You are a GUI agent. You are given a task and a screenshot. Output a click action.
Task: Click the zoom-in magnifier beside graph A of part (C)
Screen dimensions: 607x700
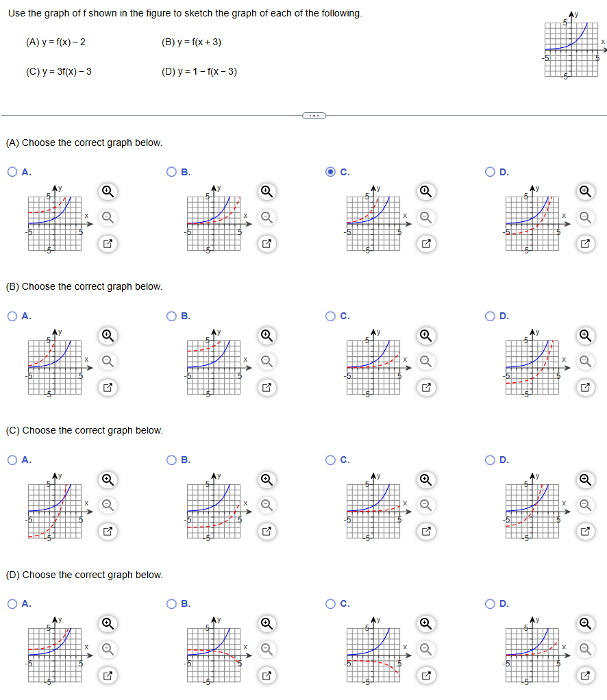(x=108, y=480)
